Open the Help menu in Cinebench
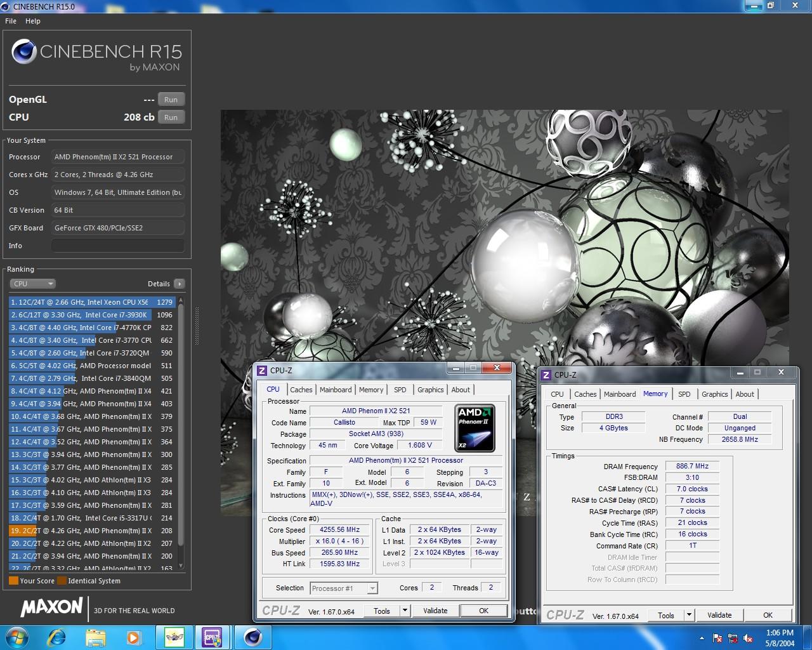This screenshot has width=812, height=650. pyautogui.click(x=33, y=21)
